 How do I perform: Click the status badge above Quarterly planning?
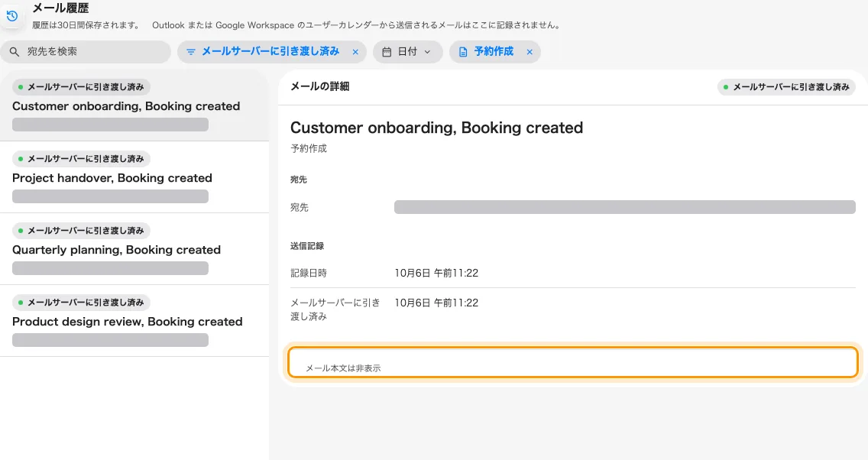click(81, 231)
